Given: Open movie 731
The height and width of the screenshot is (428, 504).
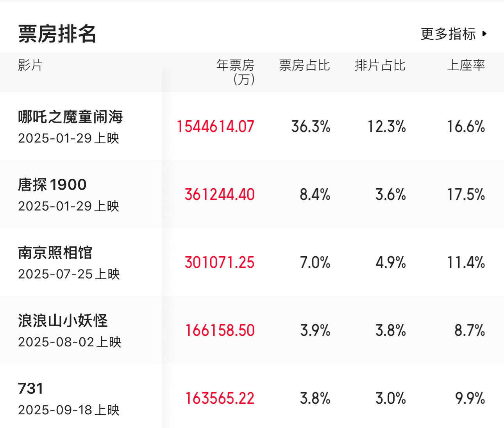Looking at the screenshot, I should point(30,389).
